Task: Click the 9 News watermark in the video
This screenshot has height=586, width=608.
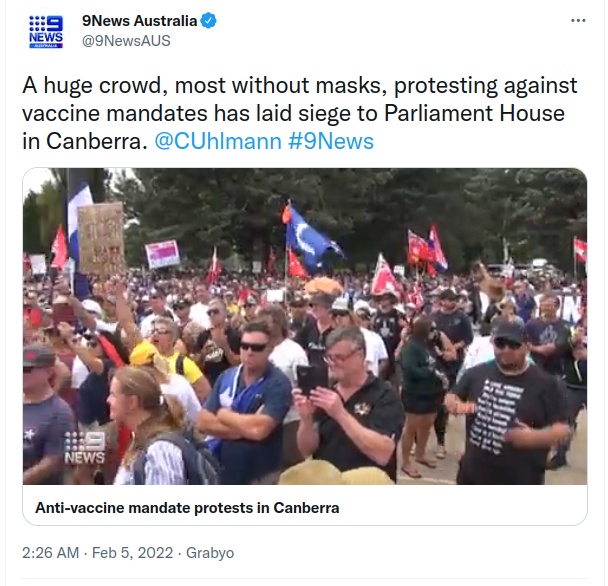Action: 85,448
